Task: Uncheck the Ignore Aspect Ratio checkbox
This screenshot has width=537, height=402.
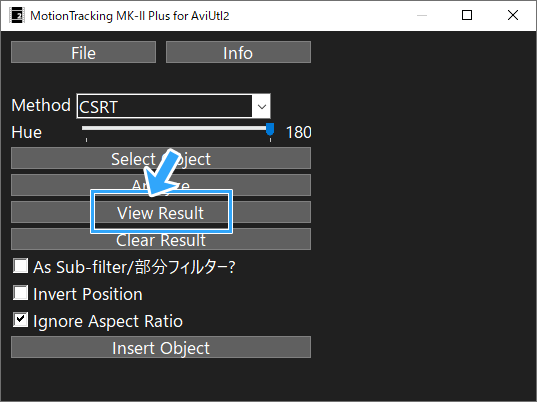Action: pos(21,320)
